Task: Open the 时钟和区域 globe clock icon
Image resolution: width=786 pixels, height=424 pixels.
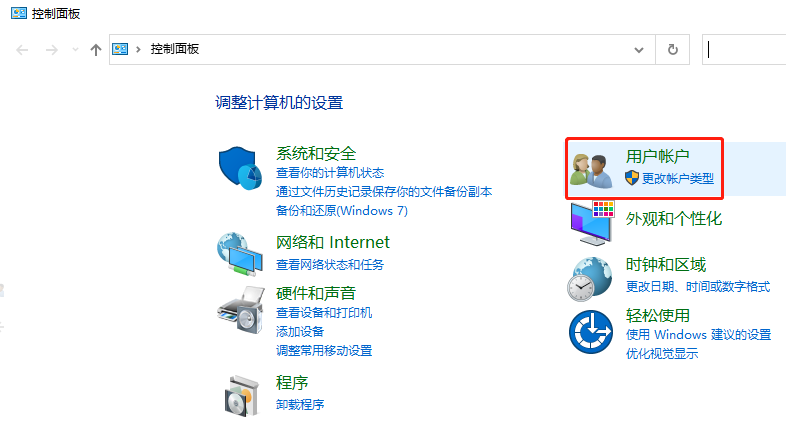Action: coord(590,279)
